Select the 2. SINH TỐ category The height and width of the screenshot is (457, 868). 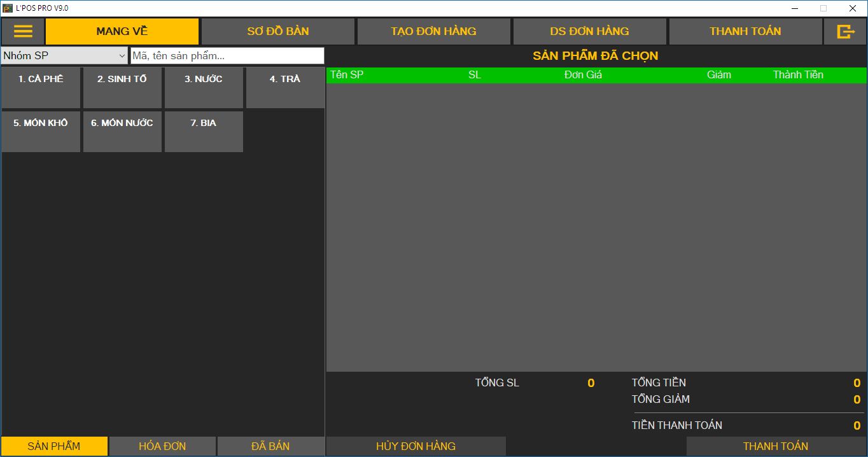pos(122,88)
